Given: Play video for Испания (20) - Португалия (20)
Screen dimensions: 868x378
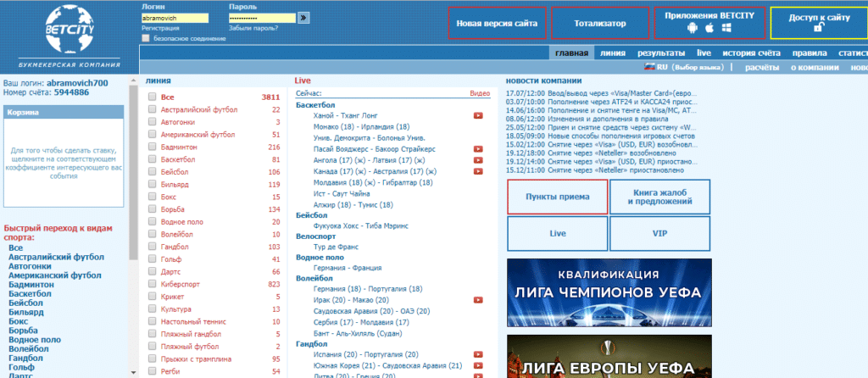Looking at the screenshot, I should [478, 354].
